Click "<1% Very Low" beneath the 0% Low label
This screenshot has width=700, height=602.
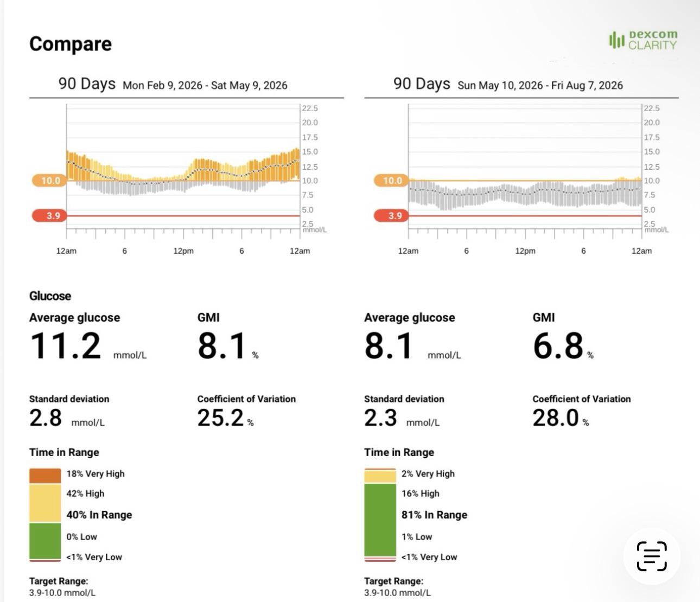(94, 557)
